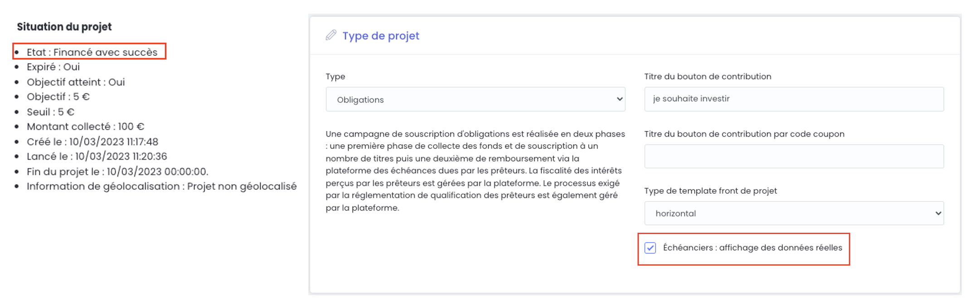Image resolution: width=980 pixels, height=303 pixels.
Task: Click the Échéanciers affichage des données réelles label
Action: pos(752,248)
